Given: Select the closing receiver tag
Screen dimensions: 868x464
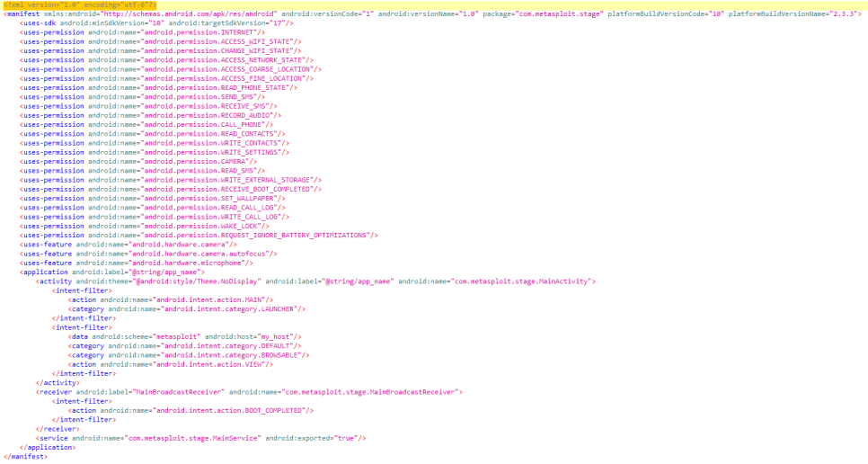Looking at the screenshot, I should pyautogui.click(x=58, y=429).
